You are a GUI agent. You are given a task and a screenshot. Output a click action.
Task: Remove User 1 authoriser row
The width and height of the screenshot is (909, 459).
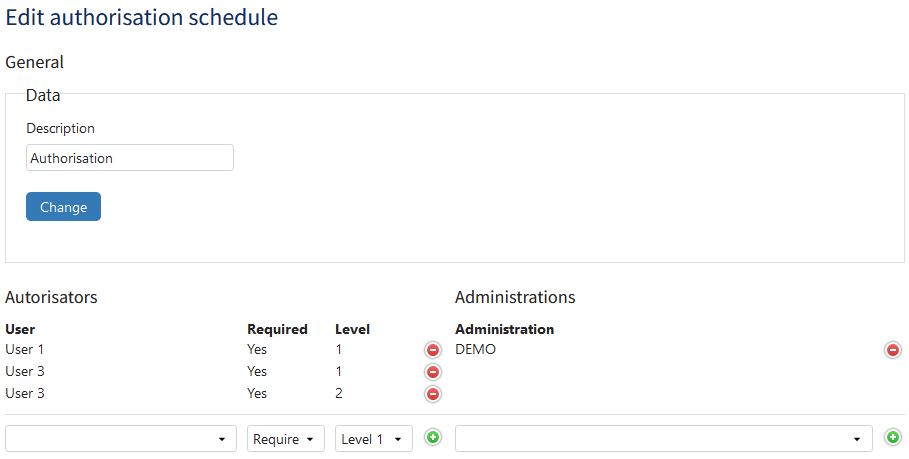(x=432, y=350)
